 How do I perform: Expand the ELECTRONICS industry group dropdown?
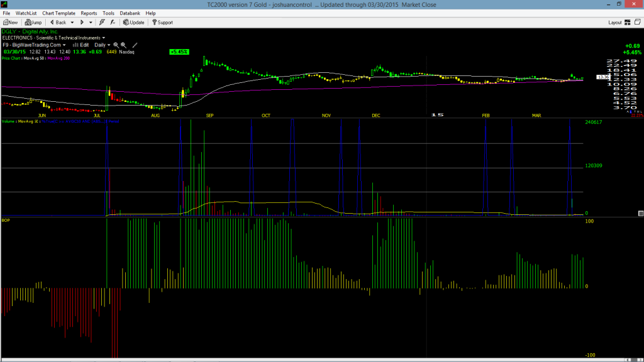104,38
